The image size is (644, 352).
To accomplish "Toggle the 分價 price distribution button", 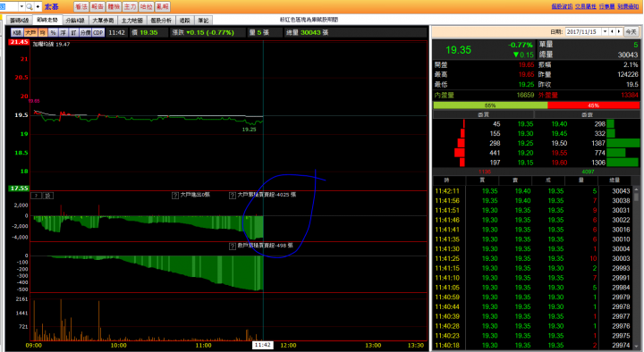I will coord(85,32).
